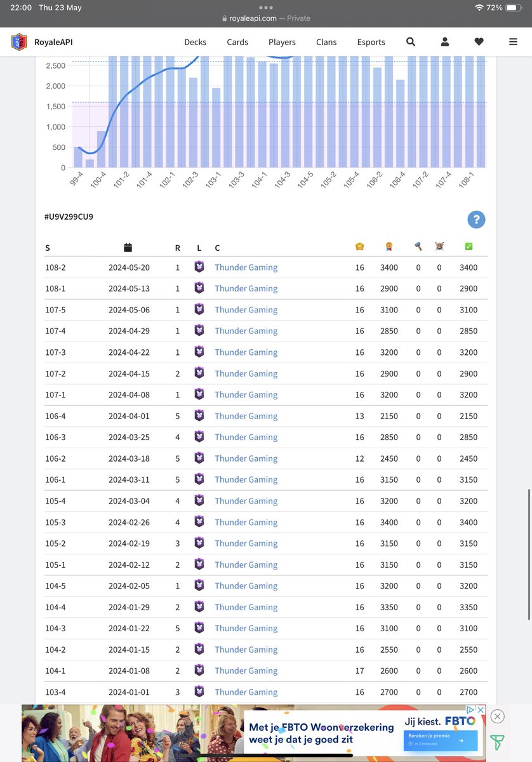This screenshot has height=762, width=532.
Task: Click the decks value 17 in row 104-1
Action: click(x=360, y=671)
